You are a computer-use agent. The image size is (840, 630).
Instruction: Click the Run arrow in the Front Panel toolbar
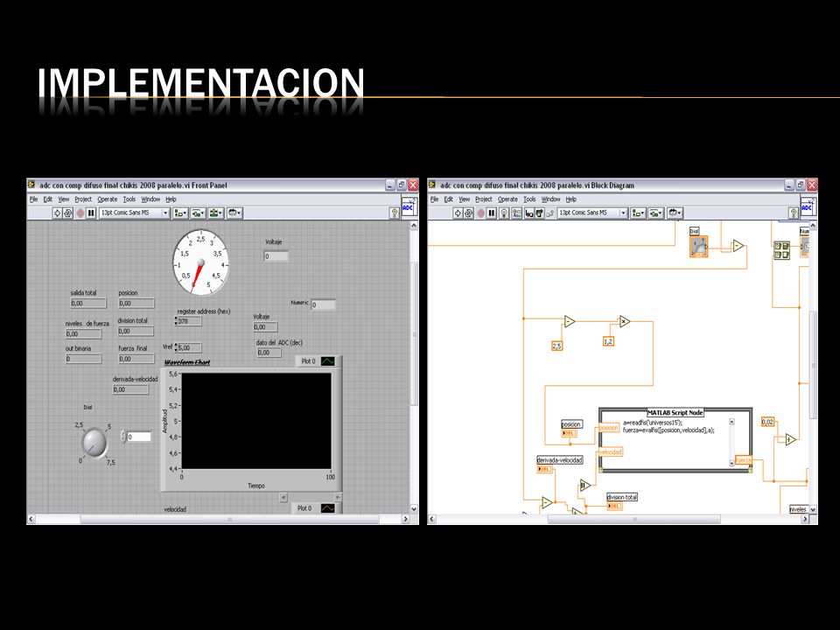(57, 213)
